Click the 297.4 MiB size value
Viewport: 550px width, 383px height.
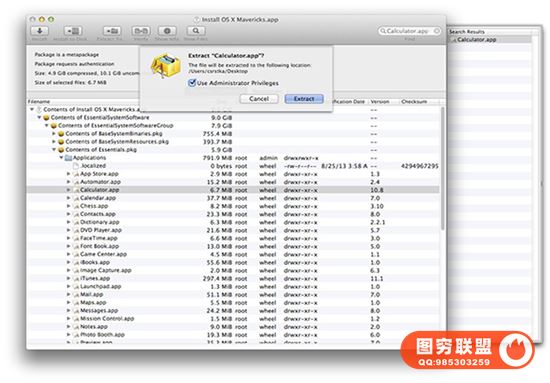click(217, 279)
